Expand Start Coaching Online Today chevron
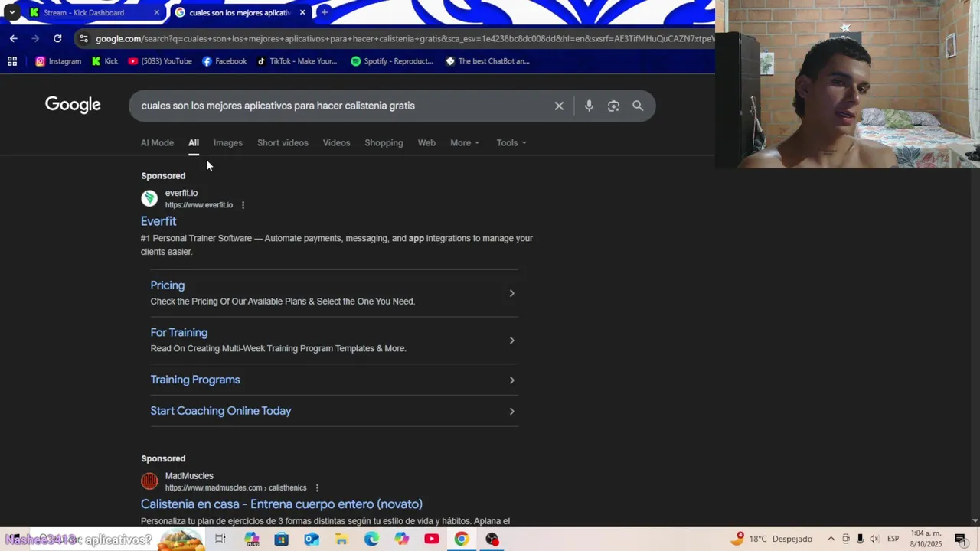980x551 pixels. tap(511, 412)
